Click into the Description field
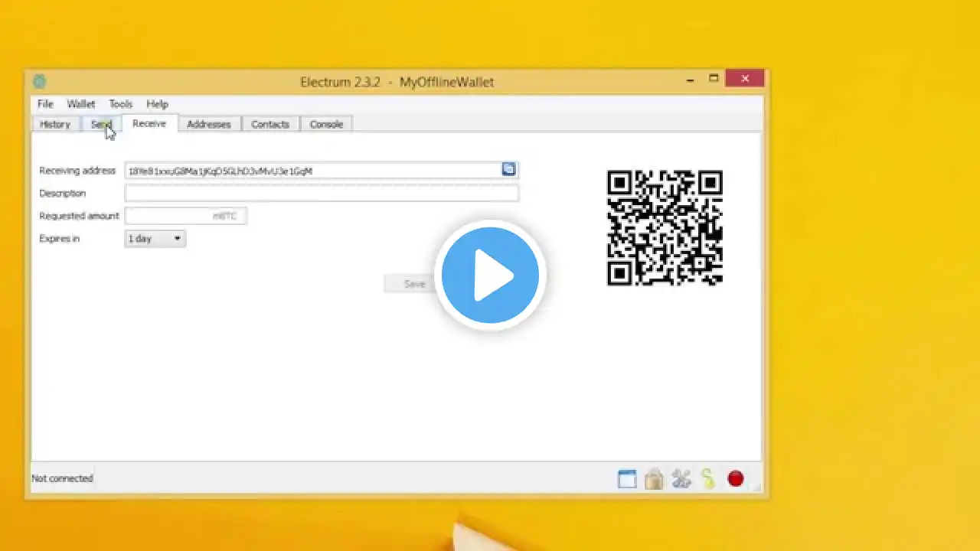This screenshot has height=551, width=980. pyautogui.click(x=322, y=194)
